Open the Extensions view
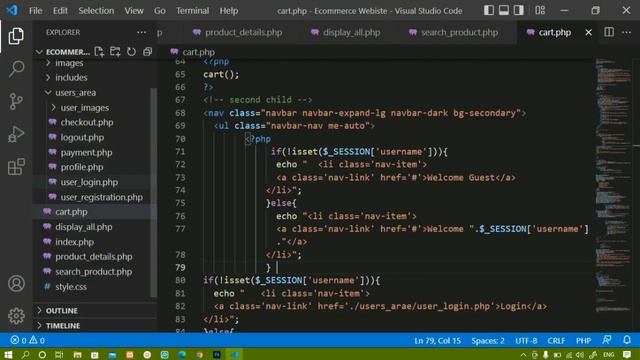 point(16,167)
